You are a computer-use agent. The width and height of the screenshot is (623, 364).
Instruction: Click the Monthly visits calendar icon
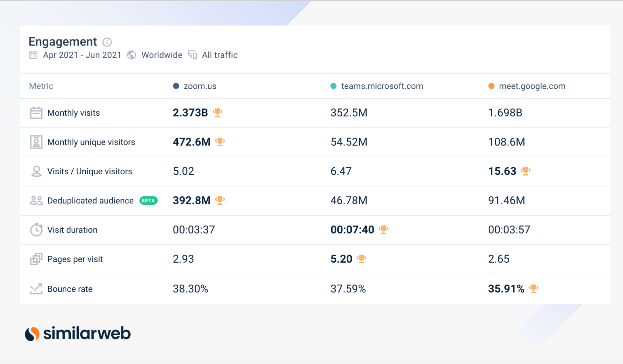tap(36, 113)
